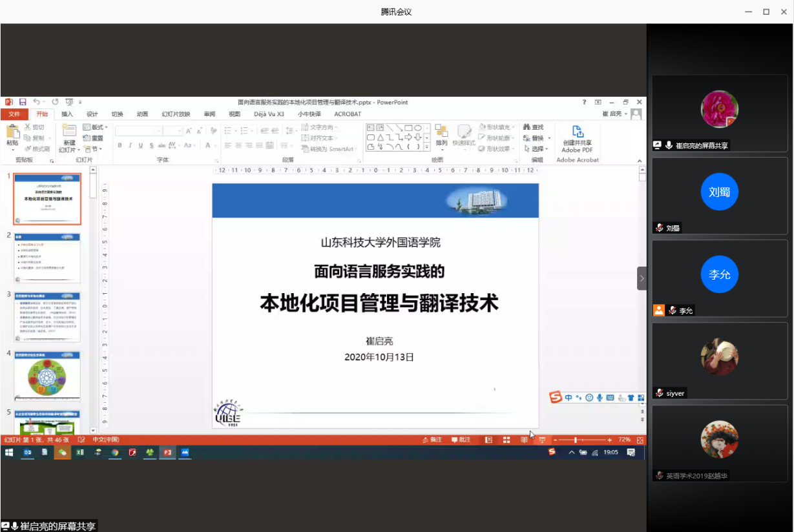Toggle italic formatting in the font group

[131, 145]
